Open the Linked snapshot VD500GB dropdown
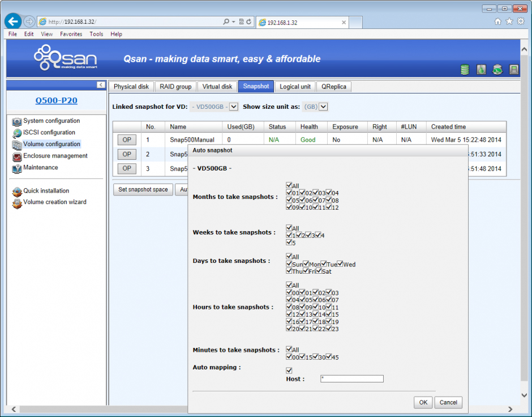 click(214, 107)
